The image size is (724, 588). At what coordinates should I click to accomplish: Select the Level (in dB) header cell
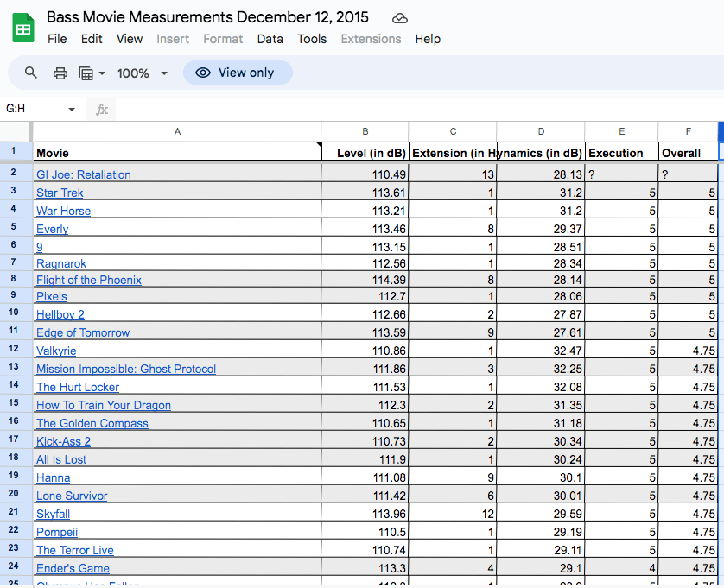(365, 152)
